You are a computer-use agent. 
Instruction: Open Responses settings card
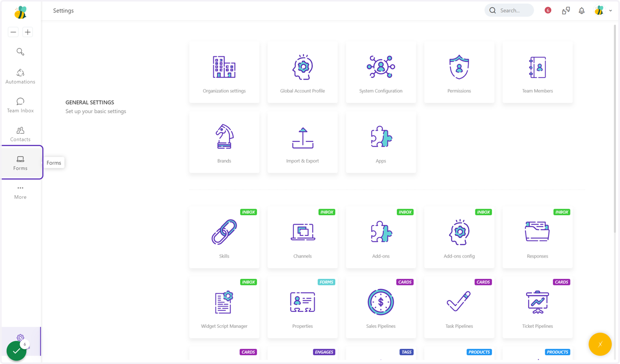click(537, 238)
